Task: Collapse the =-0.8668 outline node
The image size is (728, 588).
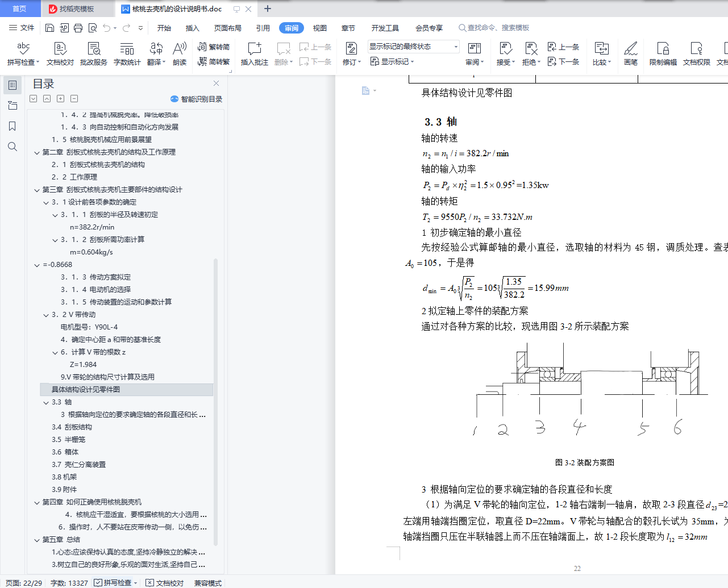Action: (x=37, y=265)
